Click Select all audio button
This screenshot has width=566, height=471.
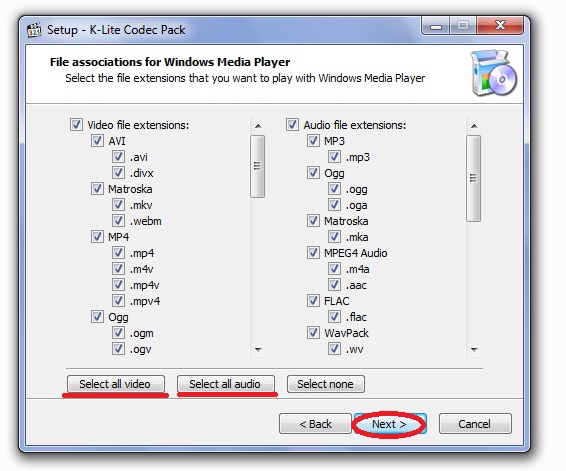tap(226, 384)
